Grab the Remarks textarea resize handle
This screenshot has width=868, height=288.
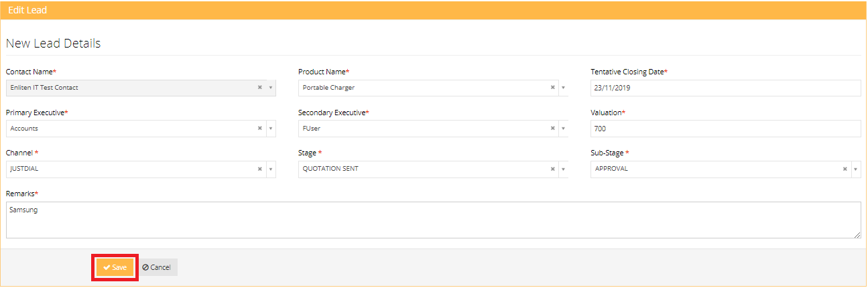(857, 235)
